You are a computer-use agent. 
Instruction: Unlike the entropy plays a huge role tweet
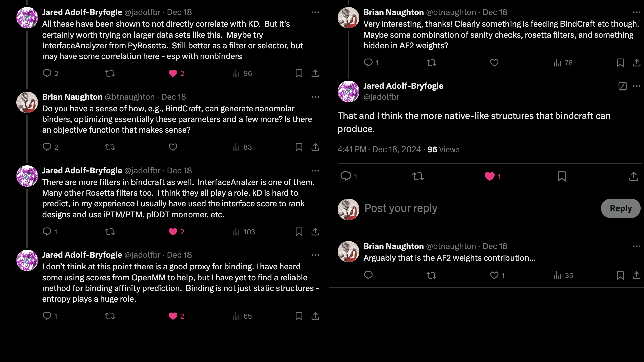pyautogui.click(x=173, y=316)
